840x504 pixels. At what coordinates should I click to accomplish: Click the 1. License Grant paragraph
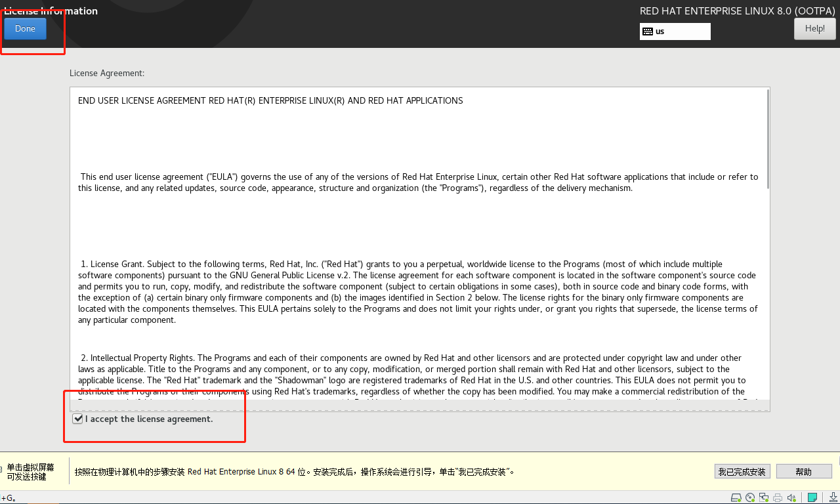pos(418,292)
